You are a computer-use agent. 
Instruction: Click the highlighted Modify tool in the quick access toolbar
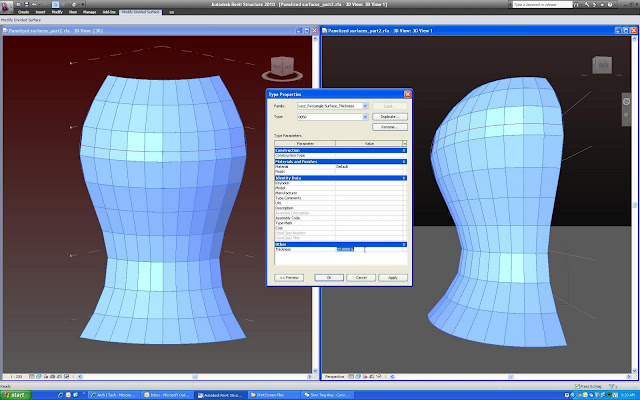pyautogui.click(x=56, y=4)
